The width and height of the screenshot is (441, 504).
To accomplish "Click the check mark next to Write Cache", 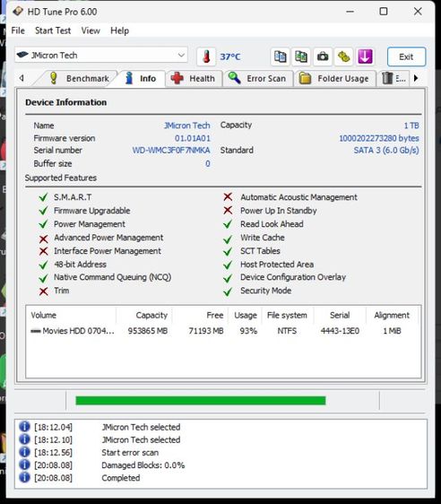I will pos(228,239).
